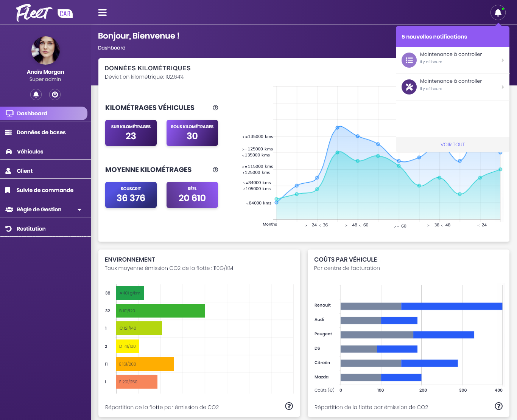The width and height of the screenshot is (517, 420).
Task: Open the hamburger menu in top bar
Action: pos(103,12)
